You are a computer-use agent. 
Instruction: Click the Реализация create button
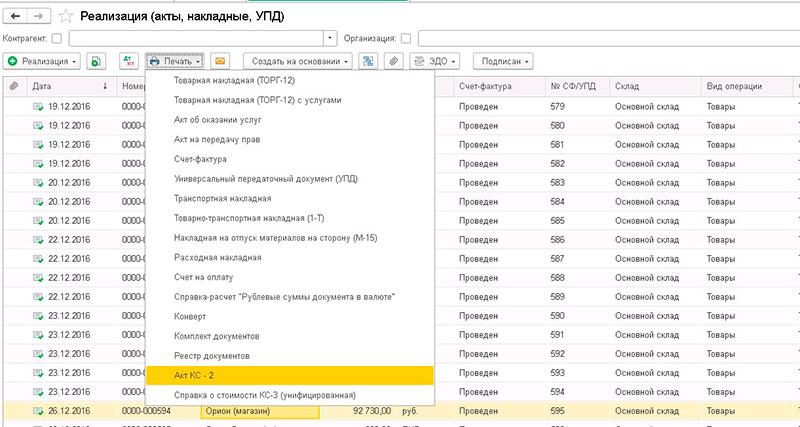(x=43, y=62)
